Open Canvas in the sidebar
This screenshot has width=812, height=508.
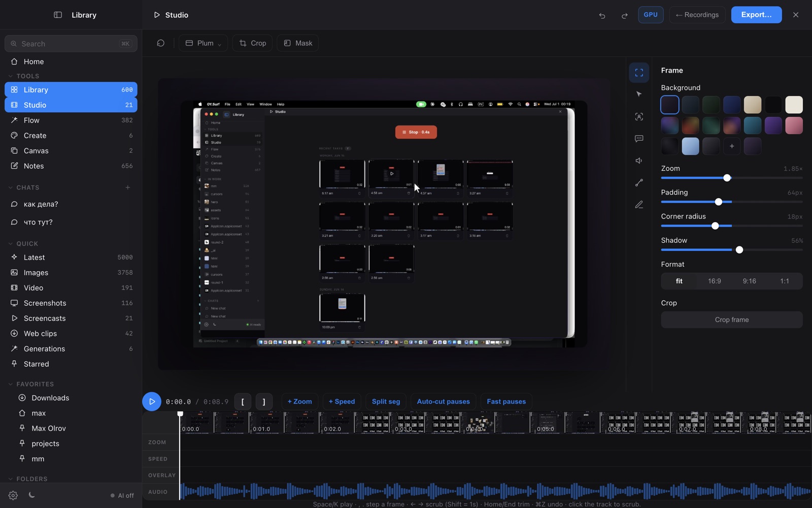click(71, 151)
